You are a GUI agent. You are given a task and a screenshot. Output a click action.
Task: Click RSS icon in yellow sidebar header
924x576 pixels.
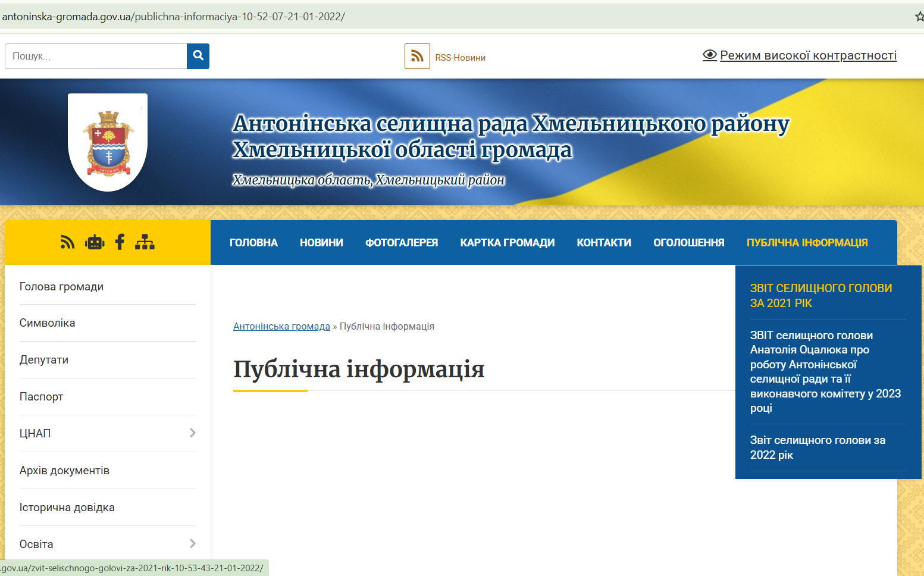pyautogui.click(x=67, y=242)
